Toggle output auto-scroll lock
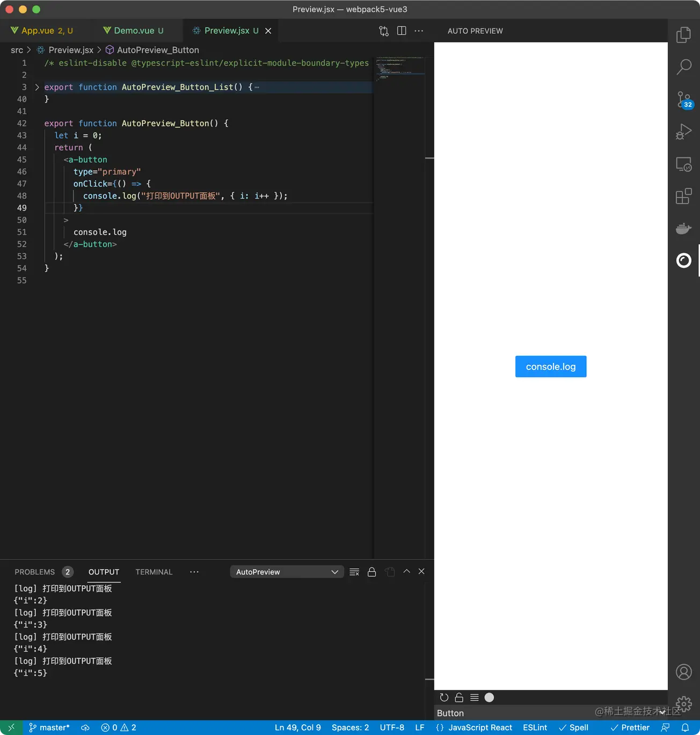This screenshot has height=735, width=700. tap(371, 572)
